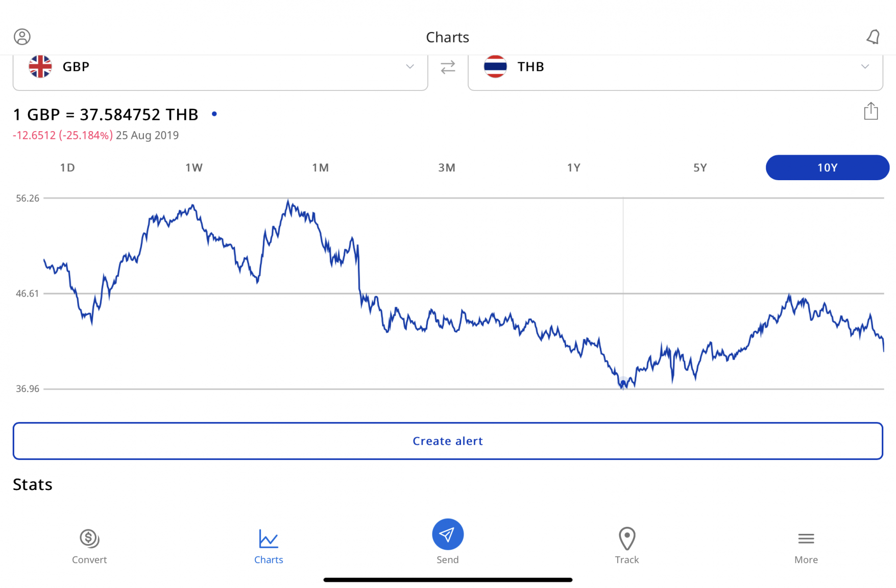Screen dimensions: 896x588
Task: Swap GBP and THB currencies
Action: point(448,67)
